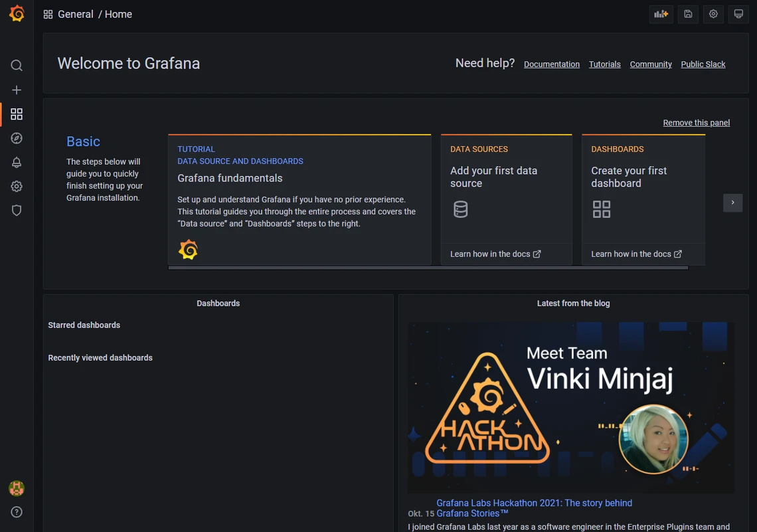Open Explore using the compass icon

[x=16, y=137]
